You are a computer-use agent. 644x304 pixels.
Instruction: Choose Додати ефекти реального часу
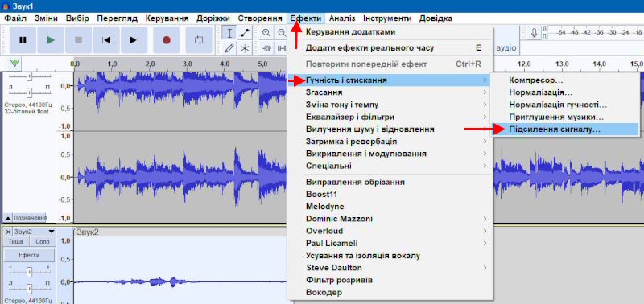click(x=390, y=48)
